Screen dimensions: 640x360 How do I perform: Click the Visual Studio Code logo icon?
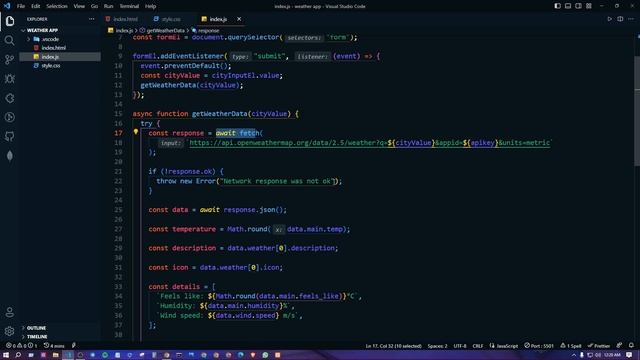click(x=7, y=6)
